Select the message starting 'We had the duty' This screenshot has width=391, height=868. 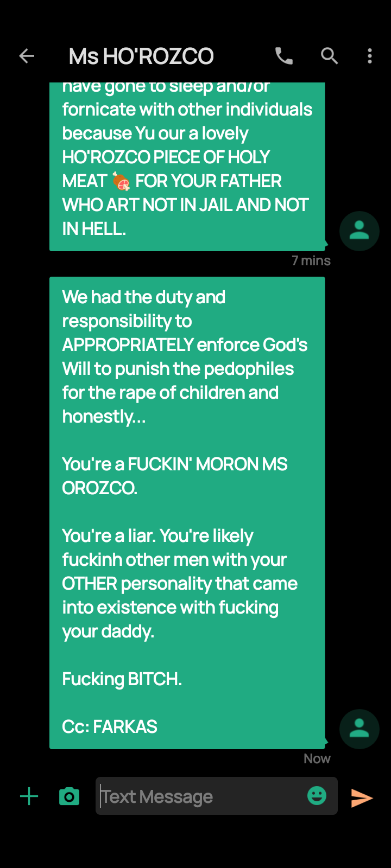coord(187,513)
